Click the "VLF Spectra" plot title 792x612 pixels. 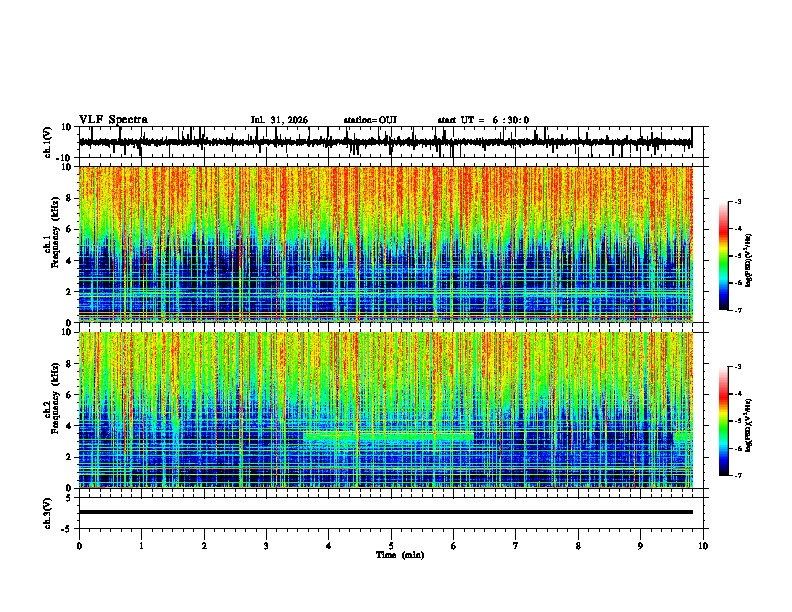pos(113,120)
